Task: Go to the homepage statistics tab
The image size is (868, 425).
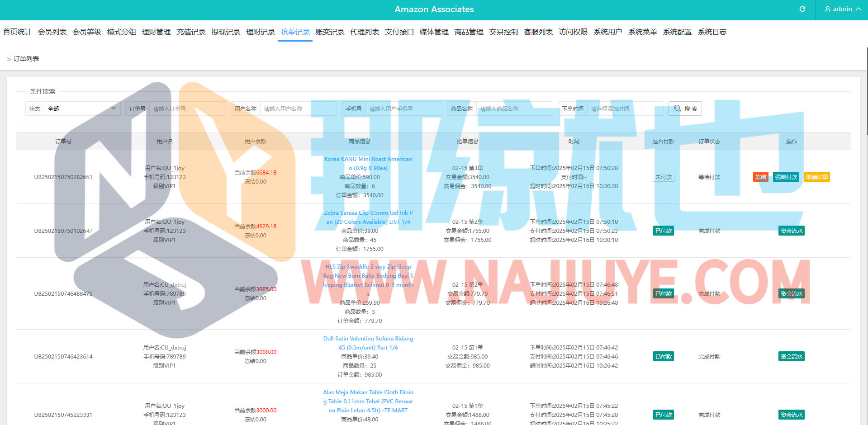Action: [x=17, y=32]
